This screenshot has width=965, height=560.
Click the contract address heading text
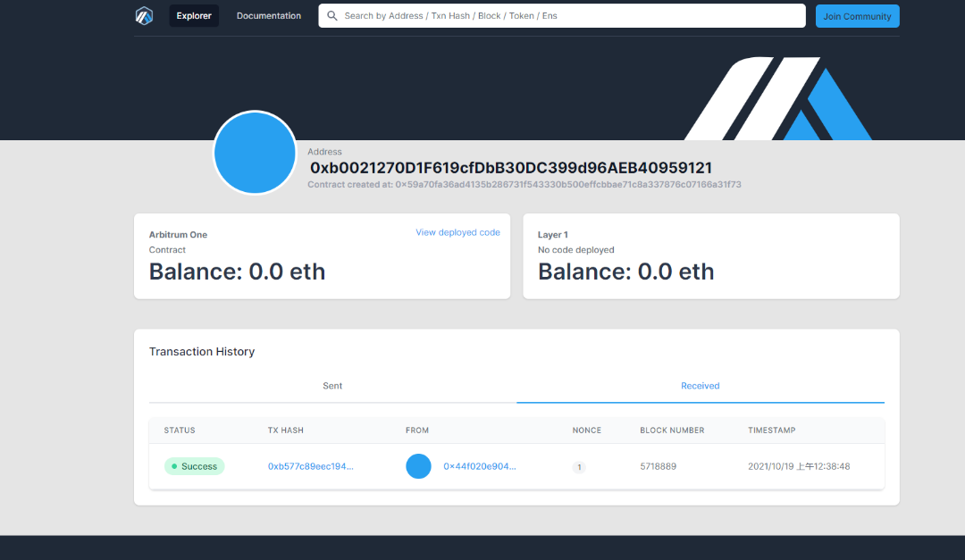[x=510, y=168]
